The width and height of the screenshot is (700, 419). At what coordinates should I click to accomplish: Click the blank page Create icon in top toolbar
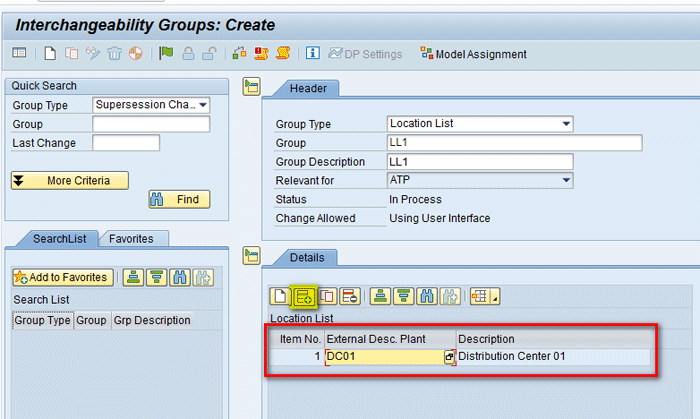coord(47,53)
